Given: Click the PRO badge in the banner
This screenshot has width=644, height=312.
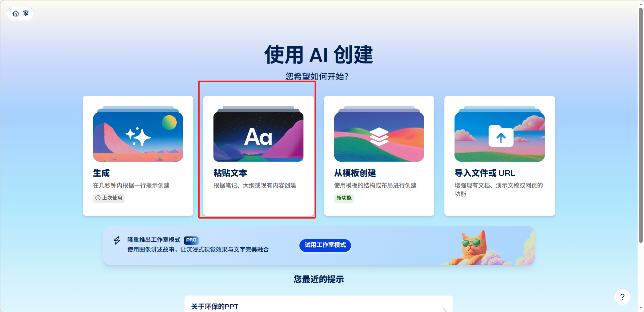Looking at the screenshot, I should pyautogui.click(x=191, y=240).
